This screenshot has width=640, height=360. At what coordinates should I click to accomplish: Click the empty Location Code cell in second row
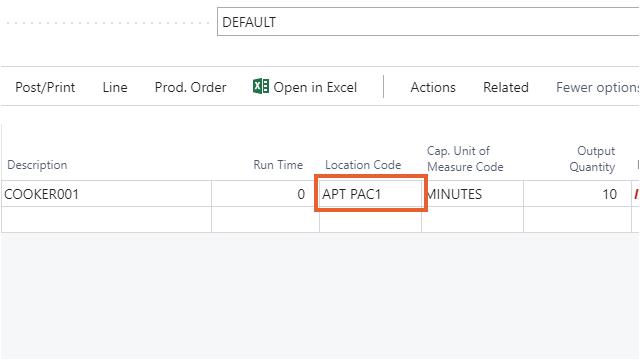(x=371, y=220)
